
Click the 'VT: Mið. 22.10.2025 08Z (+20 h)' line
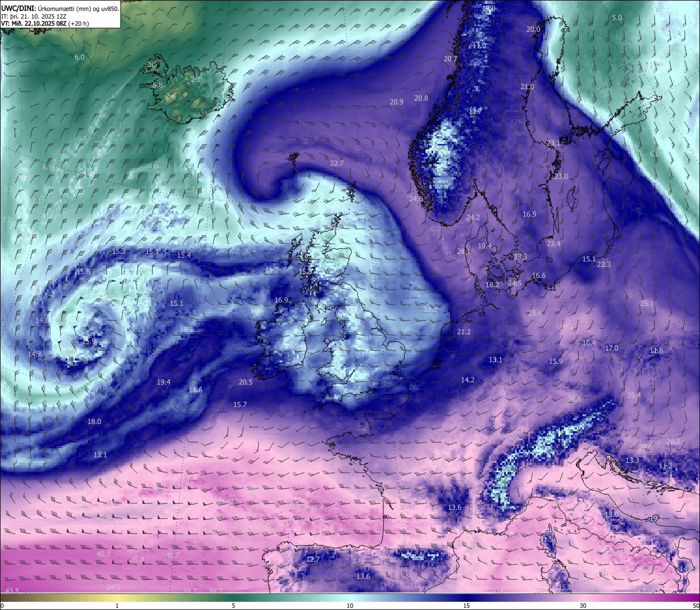pyautogui.click(x=45, y=24)
